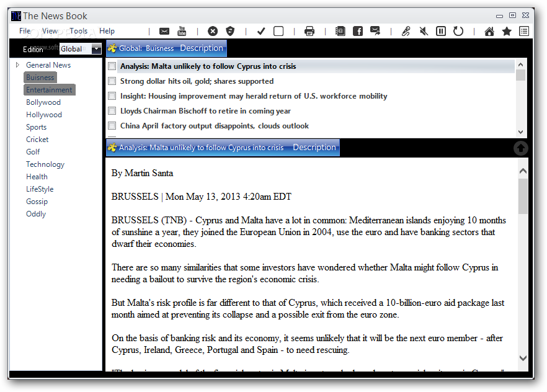Open the Oddly category
The width and height of the screenshot is (547, 392).
click(x=36, y=214)
